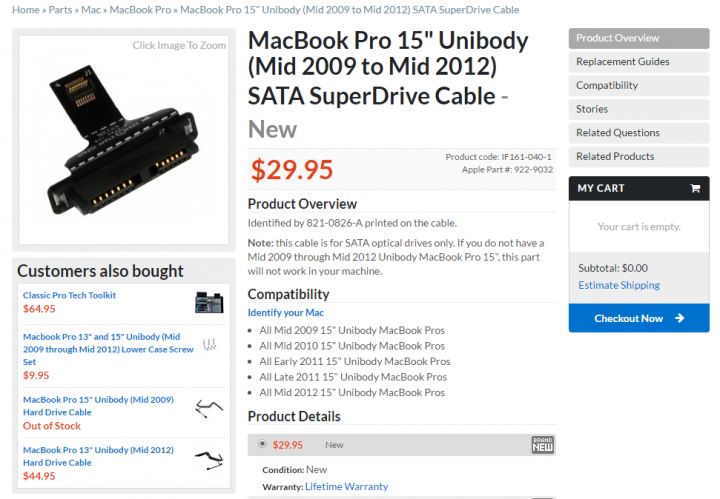The height and width of the screenshot is (499, 720).
Task: Open Classic Pro Tech Toolkit product link
Action: pyautogui.click(x=69, y=295)
